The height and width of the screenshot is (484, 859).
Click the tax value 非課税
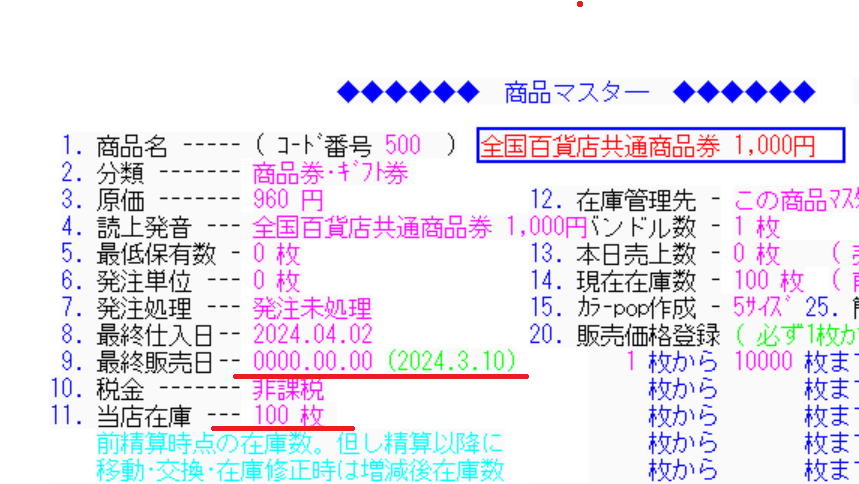[x=288, y=389]
